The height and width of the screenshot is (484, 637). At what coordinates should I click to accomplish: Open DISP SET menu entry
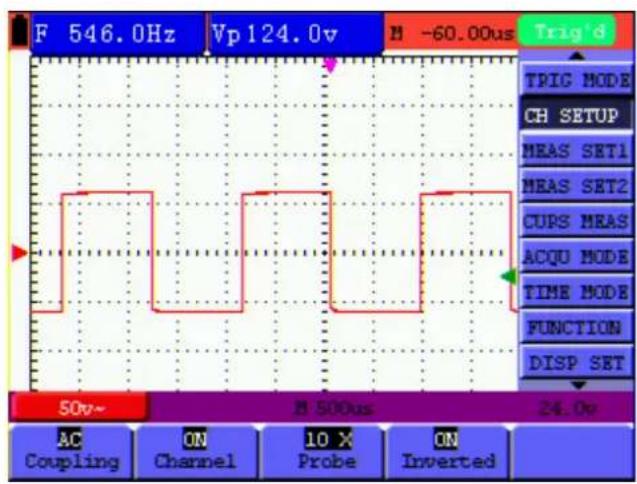[576, 363]
